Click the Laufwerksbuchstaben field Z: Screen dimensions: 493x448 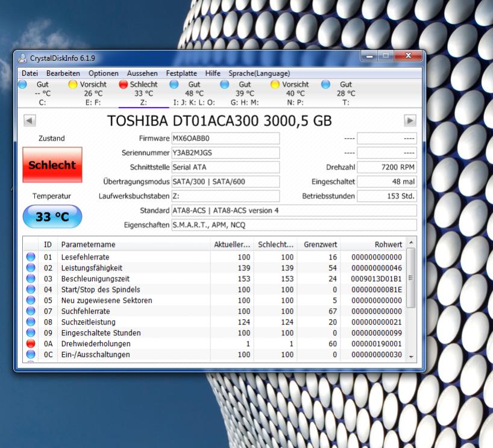225,196
